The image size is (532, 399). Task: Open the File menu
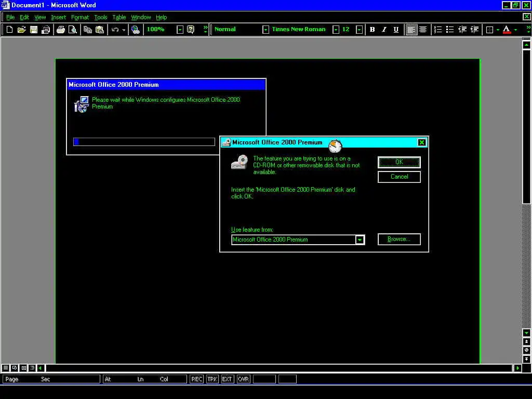pyautogui.click(x=10, y=17)
